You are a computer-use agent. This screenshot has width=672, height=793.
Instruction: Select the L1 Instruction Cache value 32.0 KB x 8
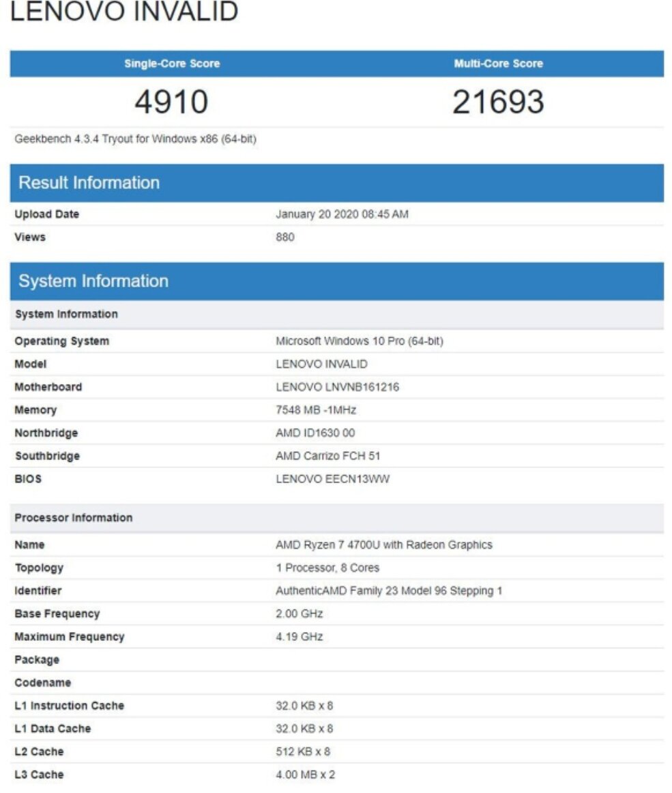tap(304, 706)
